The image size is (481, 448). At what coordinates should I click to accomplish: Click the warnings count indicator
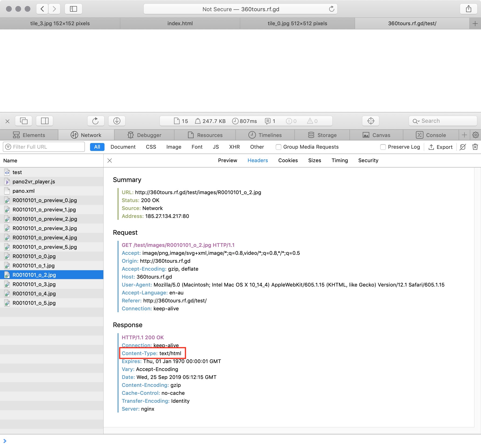312,121
